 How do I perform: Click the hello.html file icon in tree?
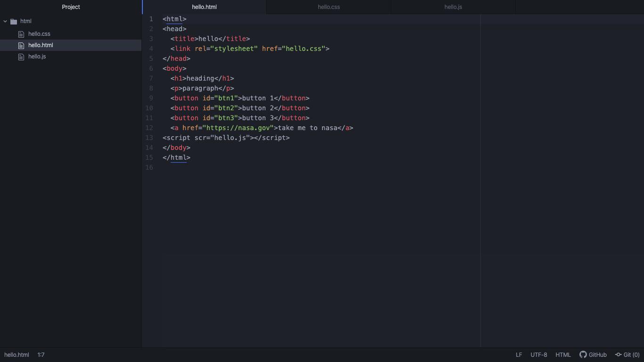pyautogui.click(x=21, y=45)
